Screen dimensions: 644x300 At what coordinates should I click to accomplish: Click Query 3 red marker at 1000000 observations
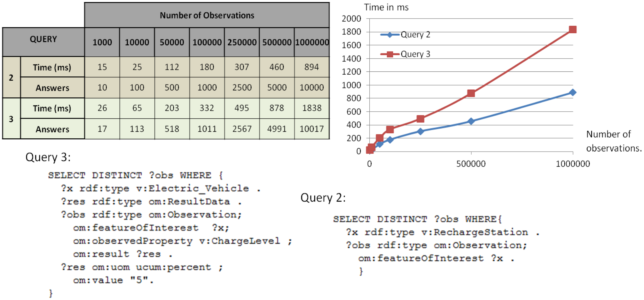click(x=573, y=30)
